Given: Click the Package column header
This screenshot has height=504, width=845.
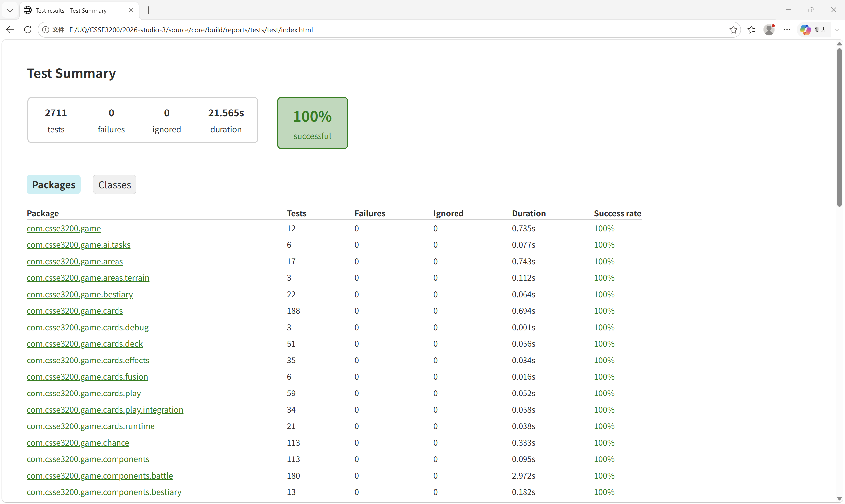Looking at the screenshot, I should (43, 213).
